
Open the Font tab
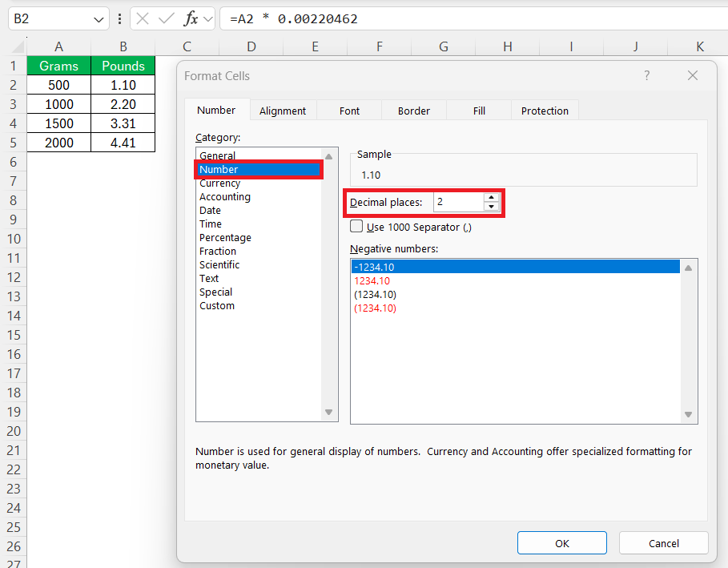point(349,111)
